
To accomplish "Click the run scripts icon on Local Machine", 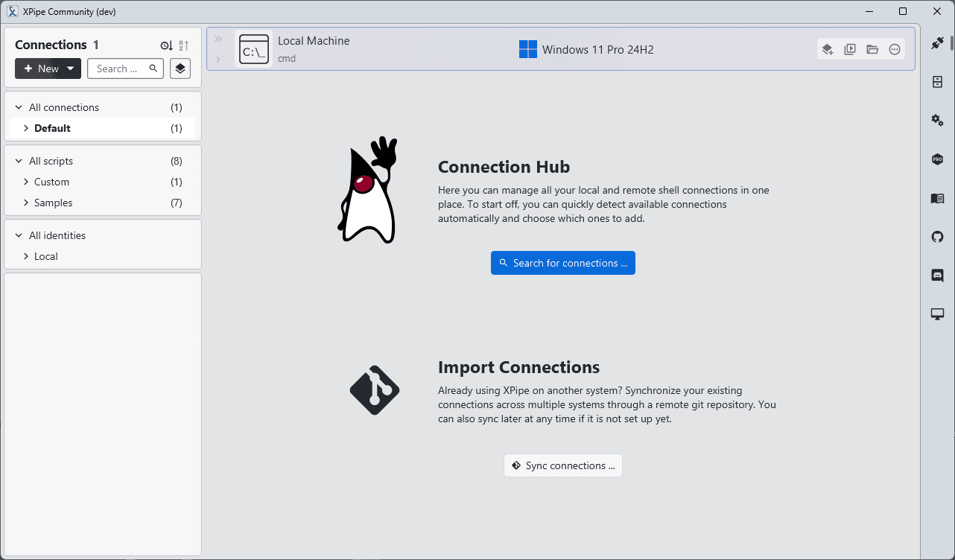I will tap(850, 50).
